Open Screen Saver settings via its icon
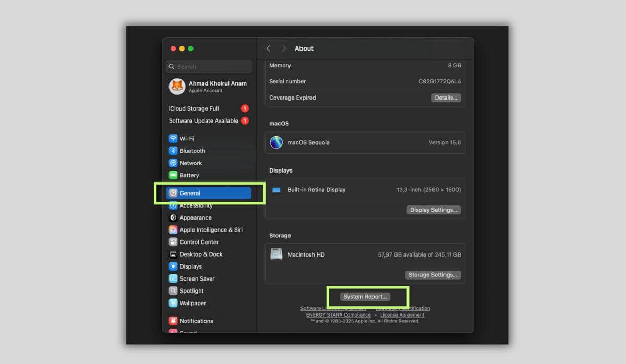The image size is (626, 364). 174,278
